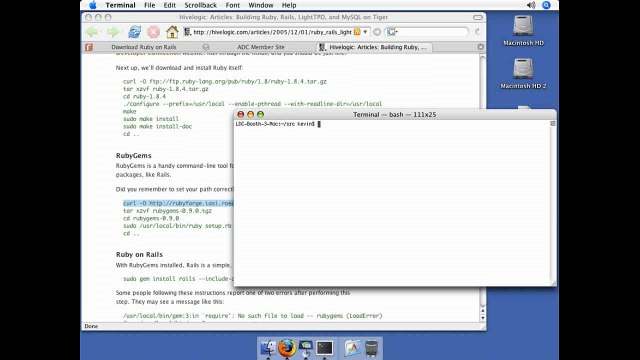This screenshot has height=360, width=640.
Task: Click the orange RSS feed icon
Action: (357, 32)
